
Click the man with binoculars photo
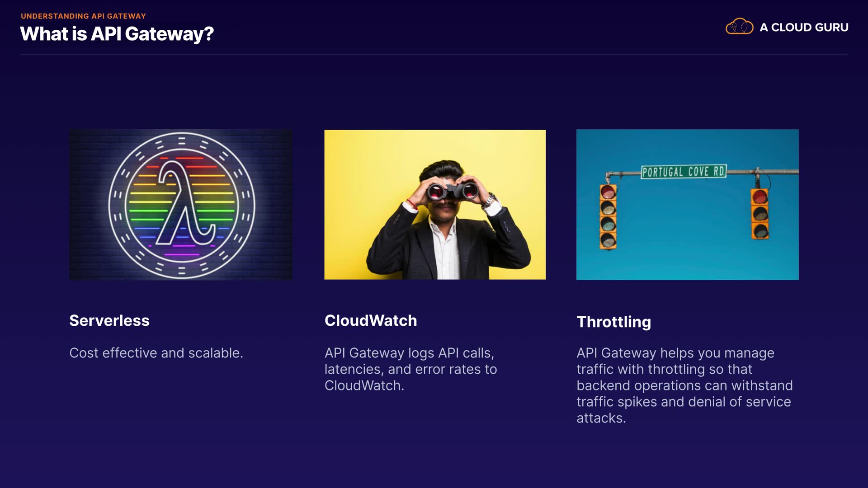click(x=435, y=205)
